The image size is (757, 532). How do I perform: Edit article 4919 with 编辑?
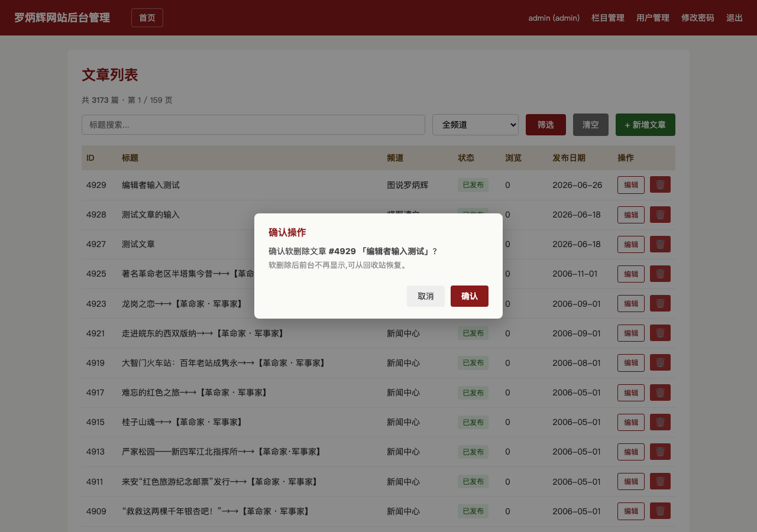[x=631, y=362]
